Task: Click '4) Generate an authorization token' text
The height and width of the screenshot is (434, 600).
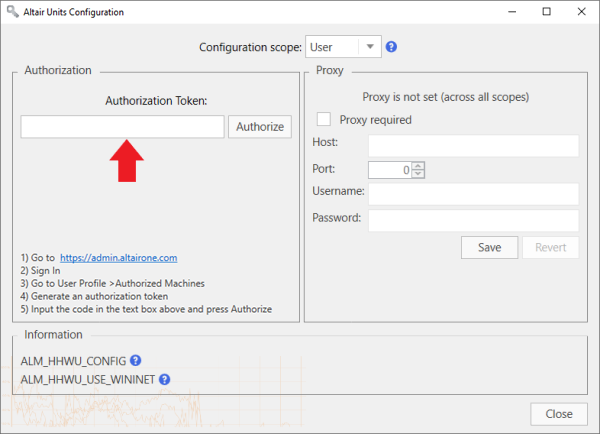Action: [x=94, y=296]
